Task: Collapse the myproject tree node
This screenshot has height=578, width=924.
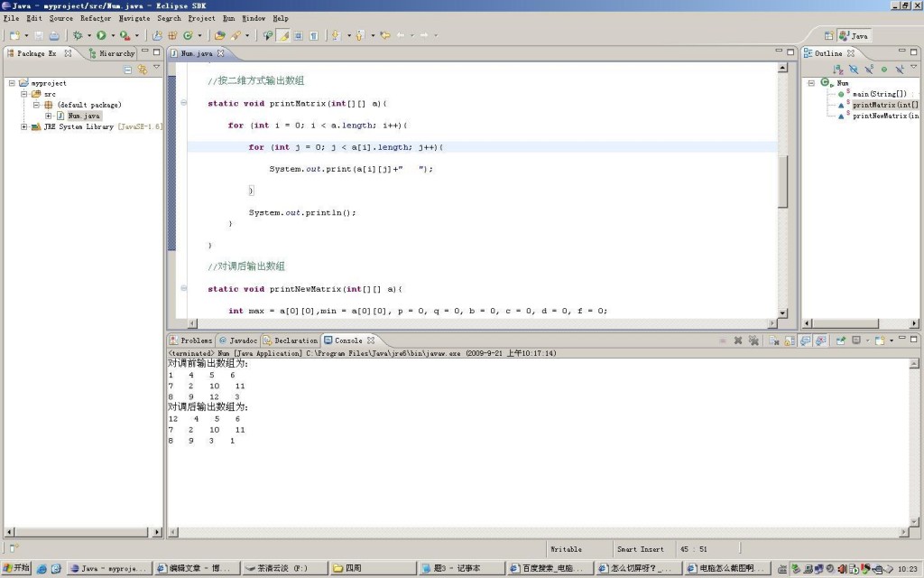Action: pos(12,83)
